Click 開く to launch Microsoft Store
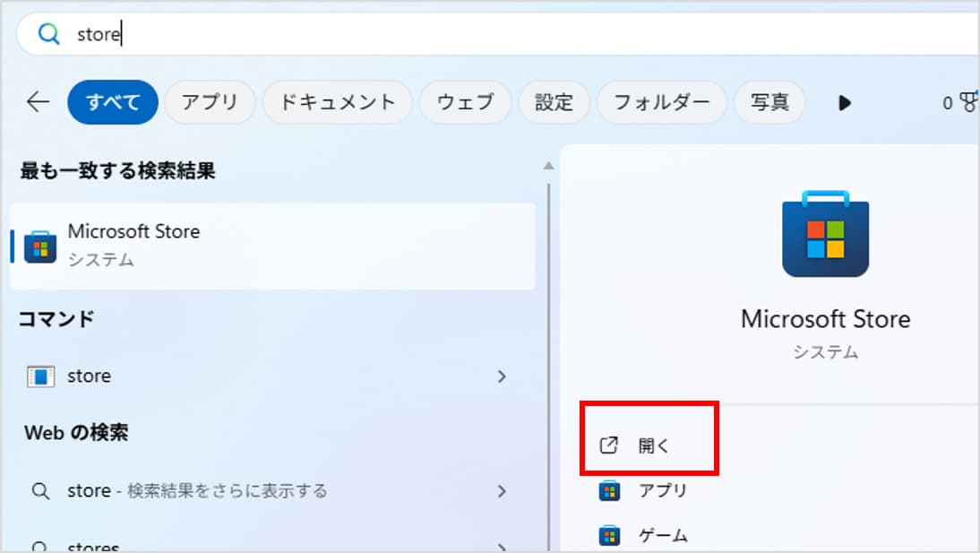This screenshot has height=553, width=980. coord(652,445)
